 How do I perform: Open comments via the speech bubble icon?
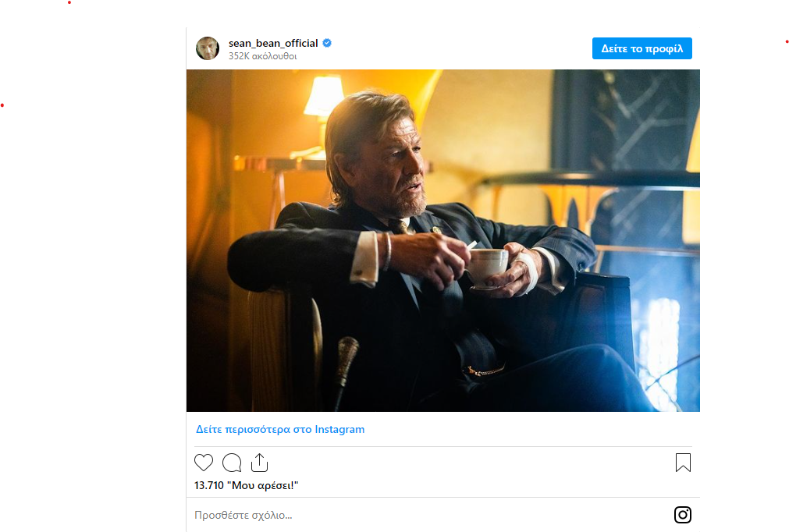point(232,463)
